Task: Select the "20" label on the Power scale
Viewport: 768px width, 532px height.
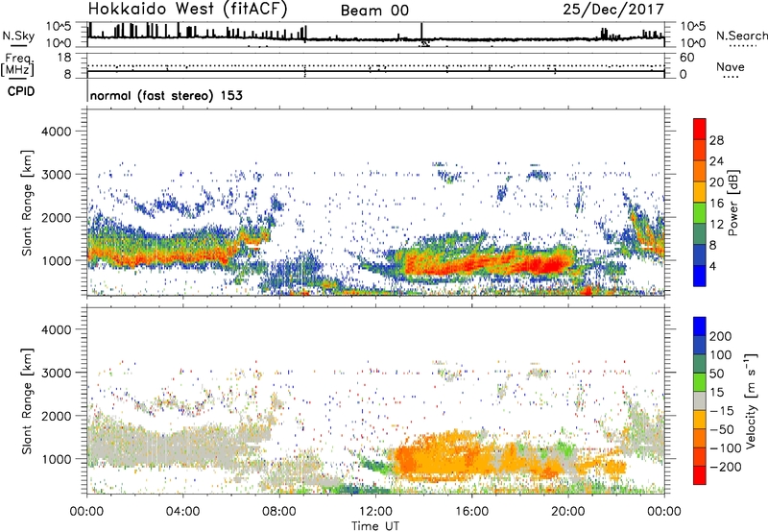Action: [716, 182]
